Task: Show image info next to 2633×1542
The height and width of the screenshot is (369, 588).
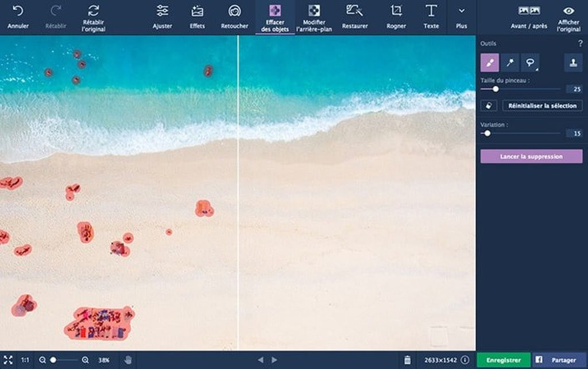Action: [465, 360]
